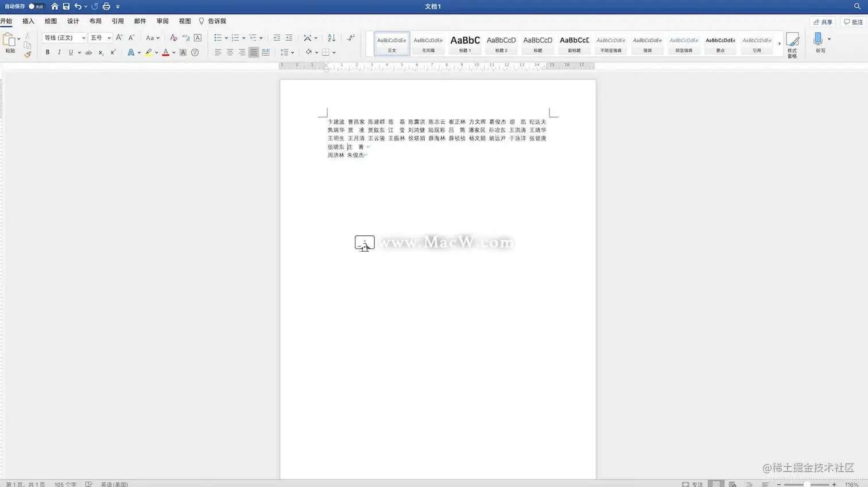Apply the 无间隔 style
This screenshot has height=487, width=868.
pyautogui.click(x=428, y=44)
